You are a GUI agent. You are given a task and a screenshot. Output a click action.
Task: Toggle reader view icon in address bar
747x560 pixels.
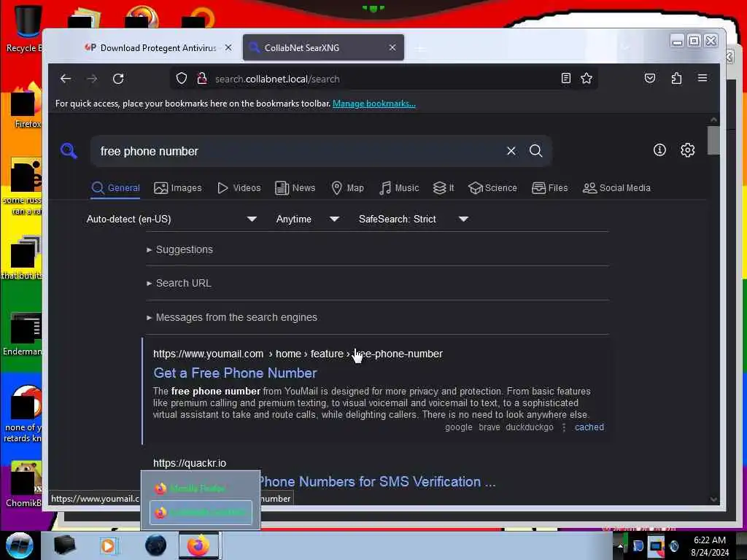[565, 78]
